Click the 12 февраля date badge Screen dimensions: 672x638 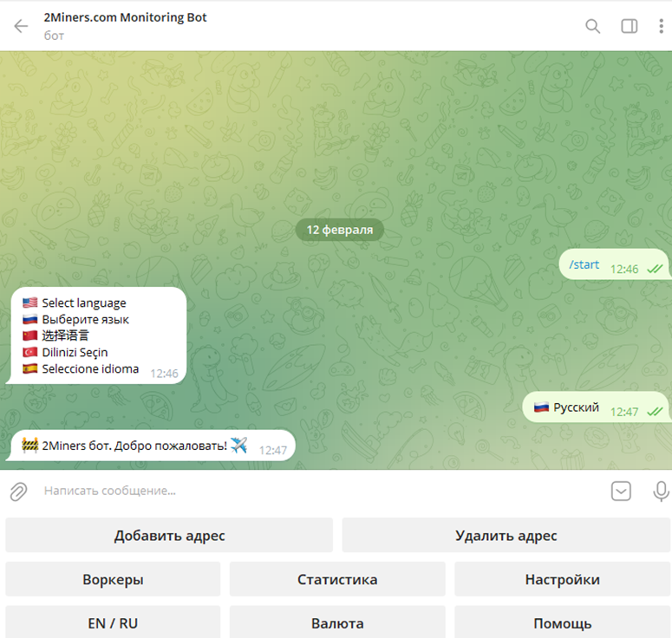pos(339,230)
